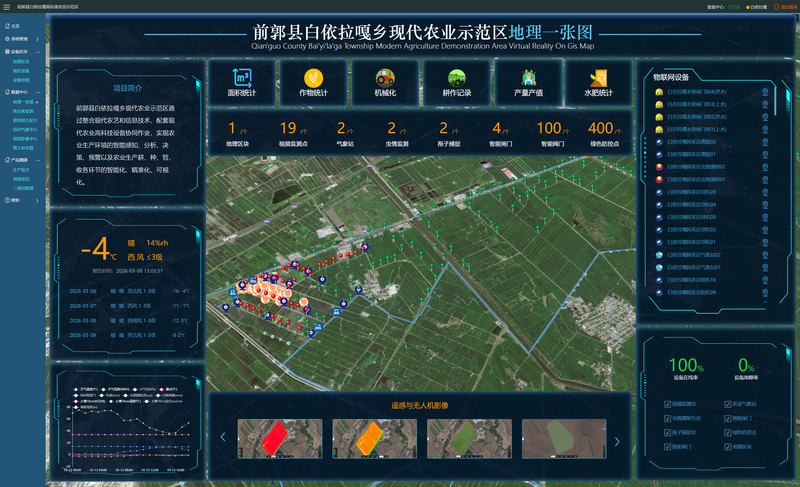Locate the last listed device 09 on the map

765,292
